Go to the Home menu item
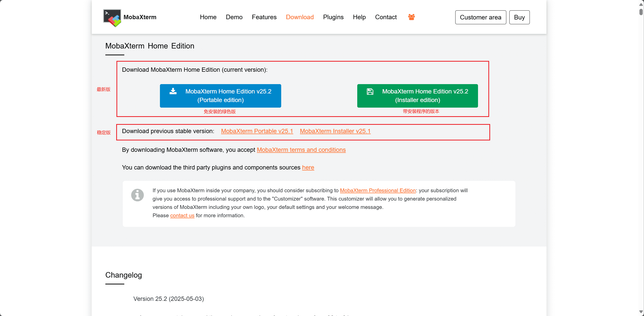The width and height of the screenshot is (644, 316). 208,17
